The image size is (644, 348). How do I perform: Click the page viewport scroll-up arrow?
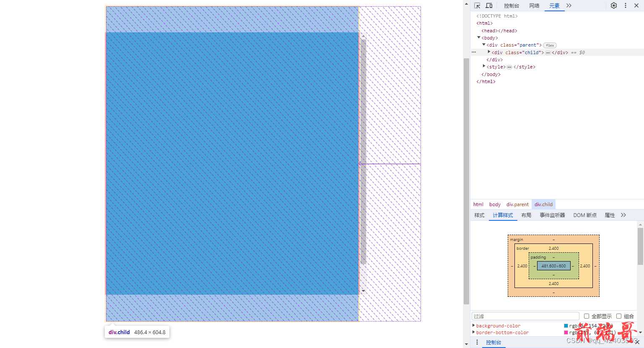pyautogui.click(x=466, y=3)
